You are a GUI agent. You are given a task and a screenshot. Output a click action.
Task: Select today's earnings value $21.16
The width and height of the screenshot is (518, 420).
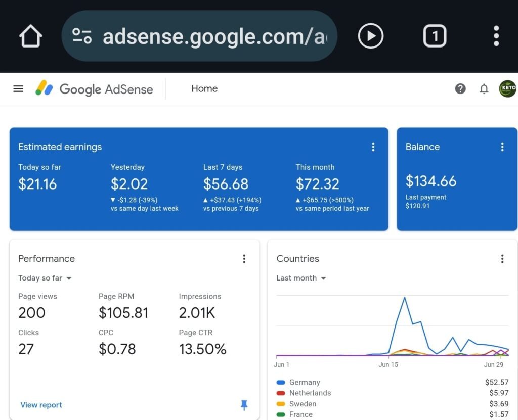pyautogui.click(x=37, y=184)
